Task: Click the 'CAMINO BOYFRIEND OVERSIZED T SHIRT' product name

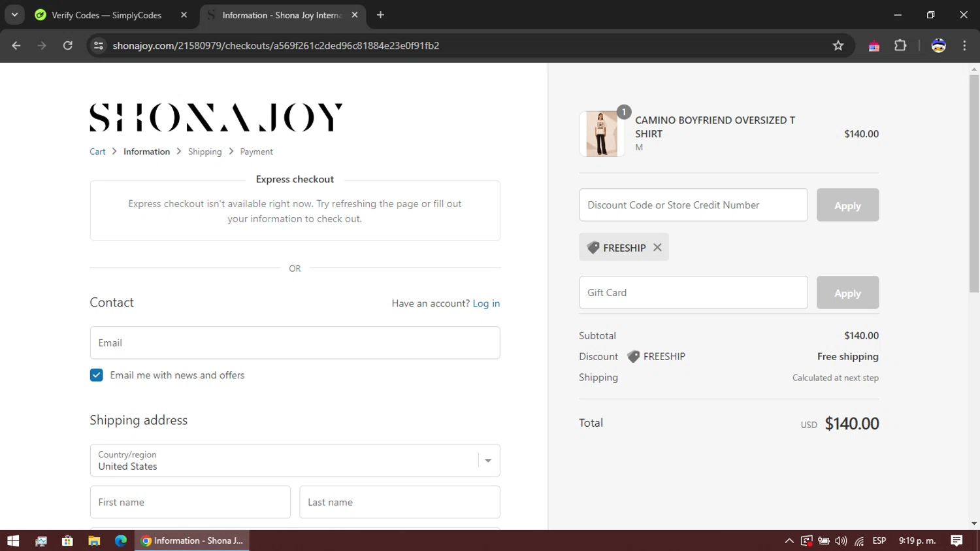Action: pos(715,127)
